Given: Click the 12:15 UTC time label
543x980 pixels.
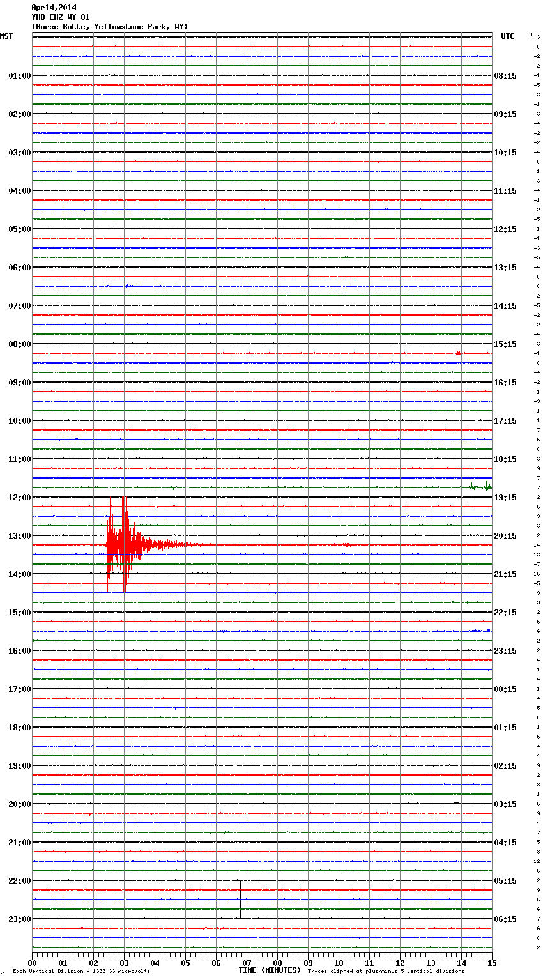Looking at the screenshot, I should pos(505,229).
